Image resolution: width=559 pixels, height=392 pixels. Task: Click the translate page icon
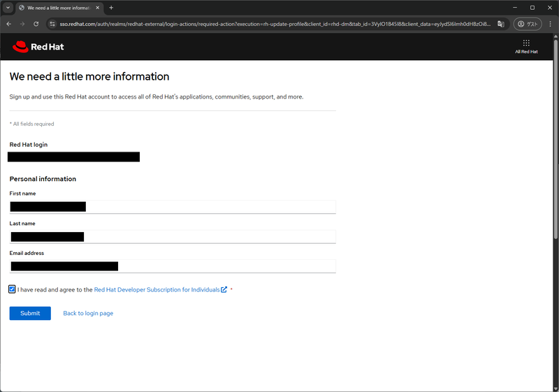pyautogui.click(x=501, y=24)
